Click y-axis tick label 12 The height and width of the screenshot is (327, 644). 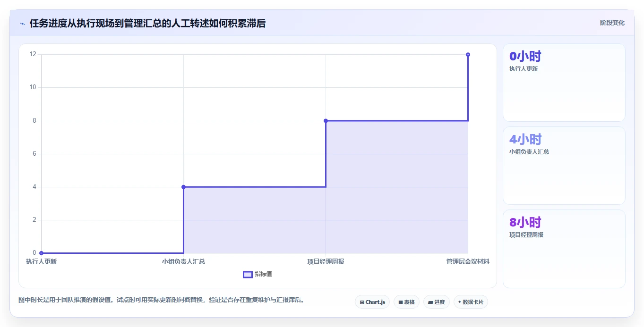[x=33, y=54]
